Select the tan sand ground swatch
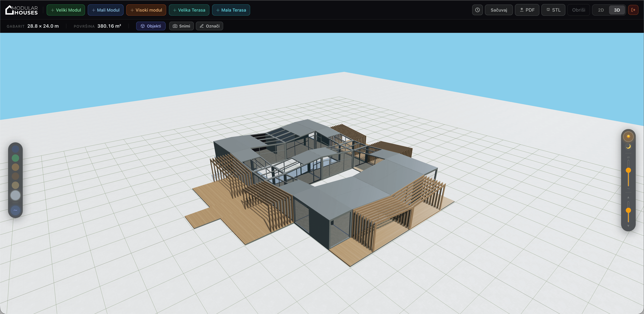This screenshot has height=314, width=644. coord(15,185)
